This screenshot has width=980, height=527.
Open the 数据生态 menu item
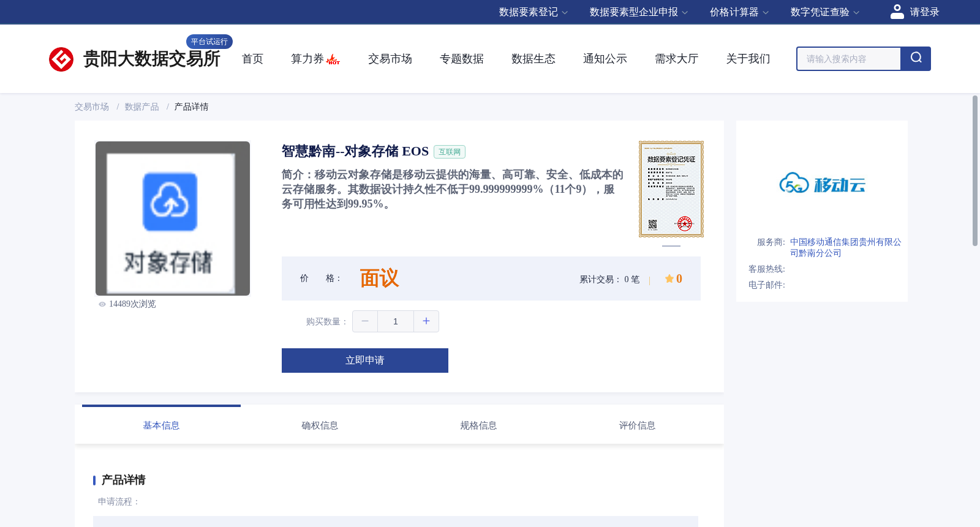point(533,59)
